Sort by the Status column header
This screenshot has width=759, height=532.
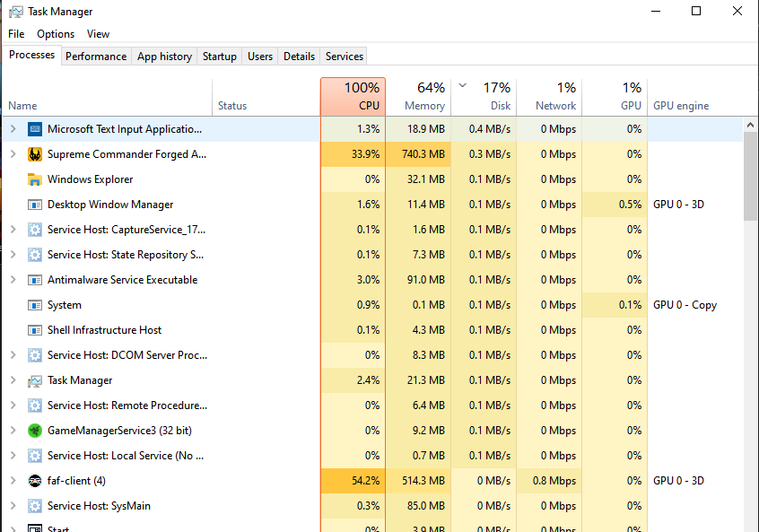266,97
